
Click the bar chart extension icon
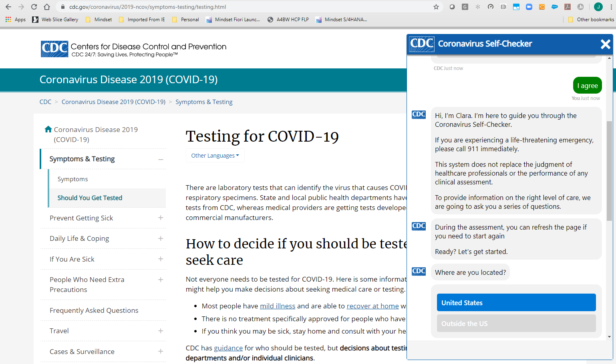coord(580,7)
